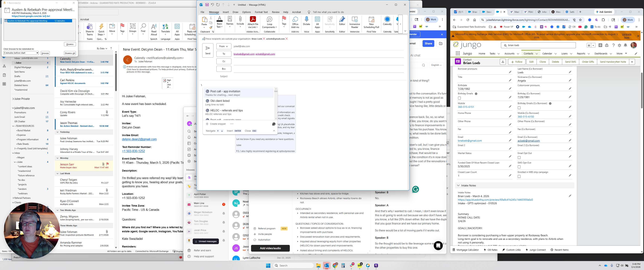Screen dimensions: 644x270
Task: Tick the Birthday Emails checkbox
Action: point(459,98)
